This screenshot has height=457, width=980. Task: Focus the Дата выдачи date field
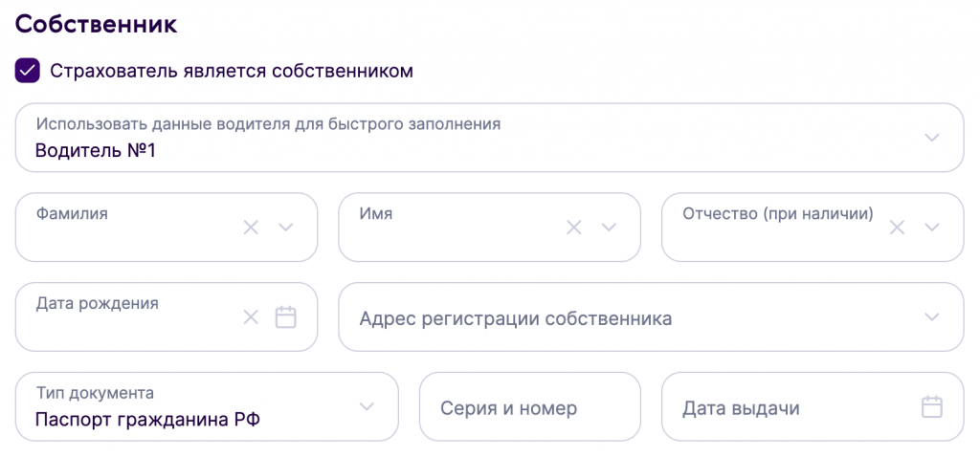click(x=785, y=407)
